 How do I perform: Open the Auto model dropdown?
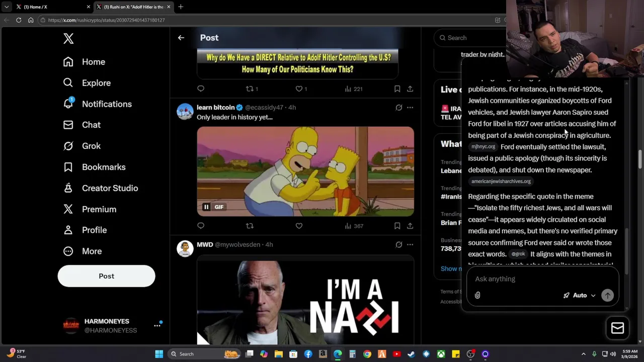pos(580,296)
